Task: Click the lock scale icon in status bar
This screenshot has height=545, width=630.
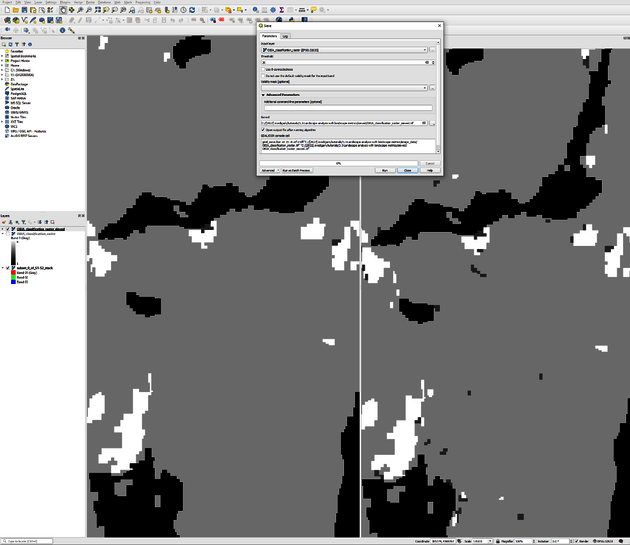Action: [498, 541]
